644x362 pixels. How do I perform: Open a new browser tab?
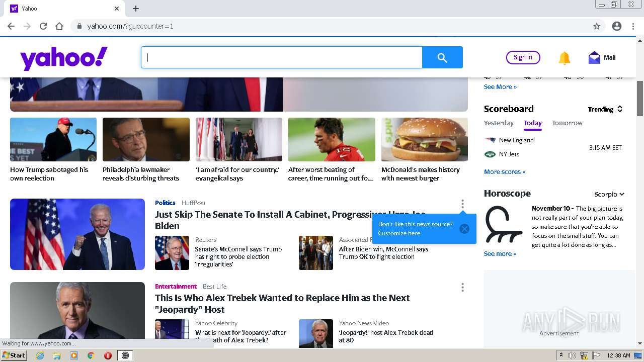click(136, 9)
